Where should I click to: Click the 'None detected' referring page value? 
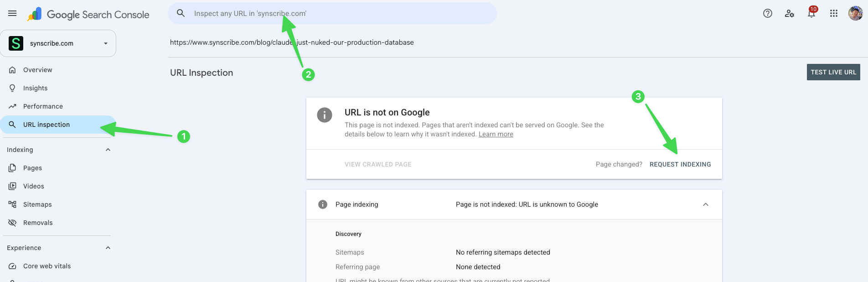(x=478, y=267)
